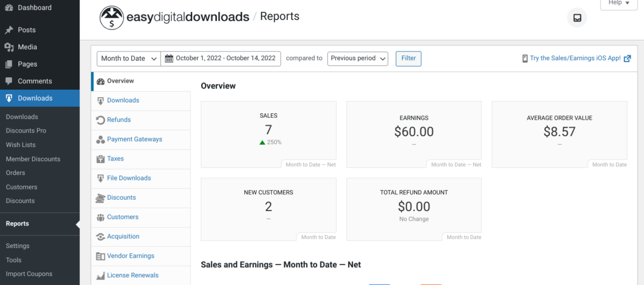Click the Payment Gateways icon
The image size is (644, 285).
click(100, 140)
